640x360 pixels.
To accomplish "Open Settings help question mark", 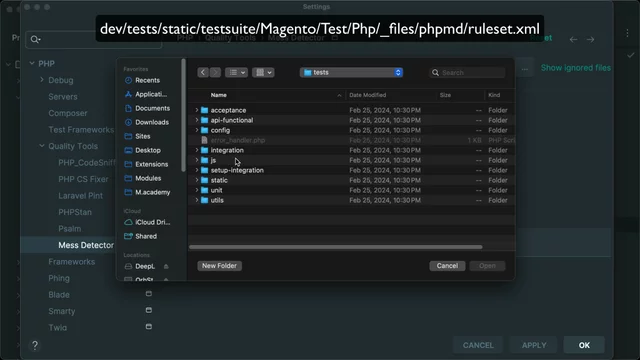I will [x=35, y=345].
